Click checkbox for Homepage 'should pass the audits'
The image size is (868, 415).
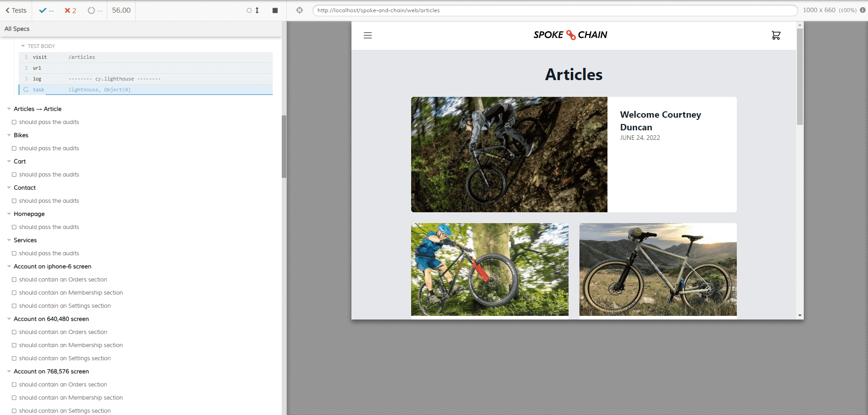[x=14, y=227]
